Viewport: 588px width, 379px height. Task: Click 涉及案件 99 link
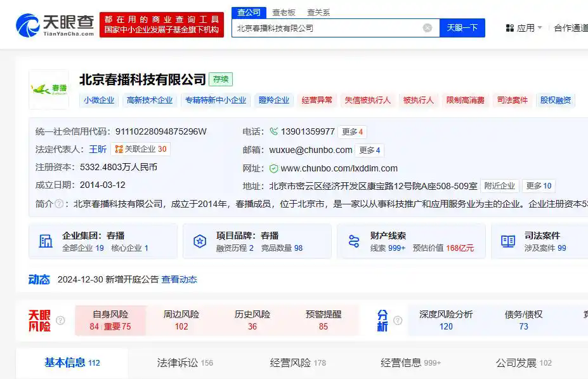[x=546, y=248]
